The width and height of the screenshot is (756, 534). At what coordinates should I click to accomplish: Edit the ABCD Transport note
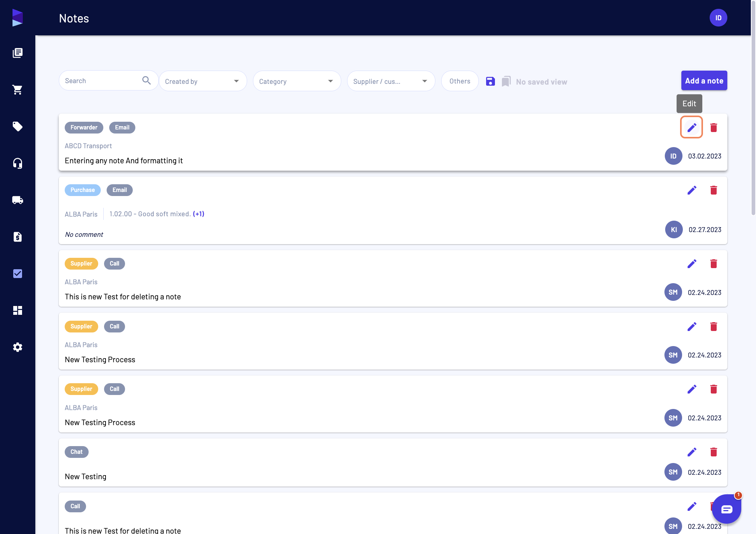[x=692, y=127]
